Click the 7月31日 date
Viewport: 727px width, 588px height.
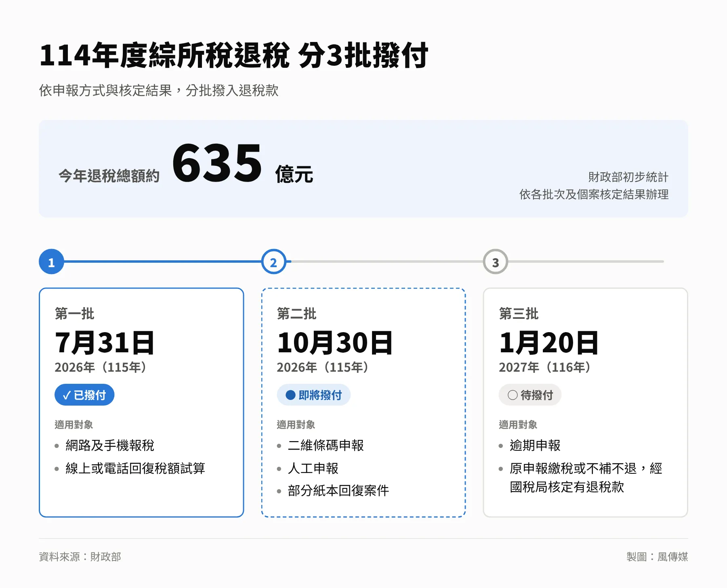click(x=105, y=343)
